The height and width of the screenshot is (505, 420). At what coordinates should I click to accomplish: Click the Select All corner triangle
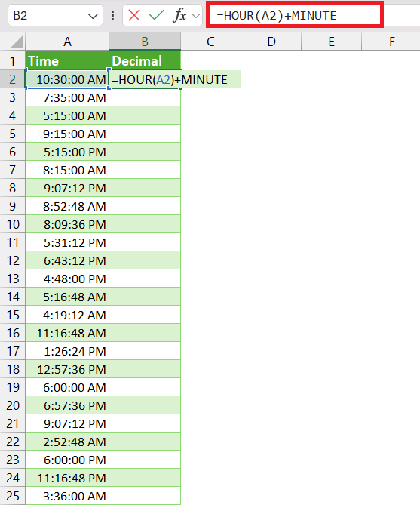[15, 42]
